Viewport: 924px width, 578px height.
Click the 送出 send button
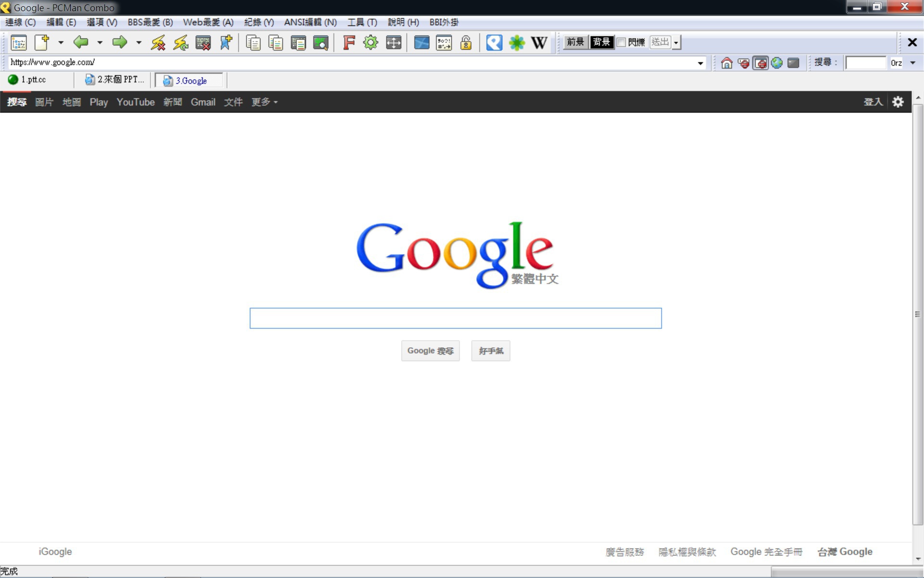pyautogui.click(x=660, y=42)
